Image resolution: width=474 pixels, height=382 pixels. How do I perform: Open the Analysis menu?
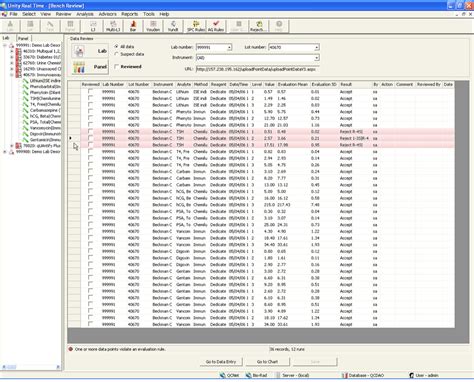point(85,14)
